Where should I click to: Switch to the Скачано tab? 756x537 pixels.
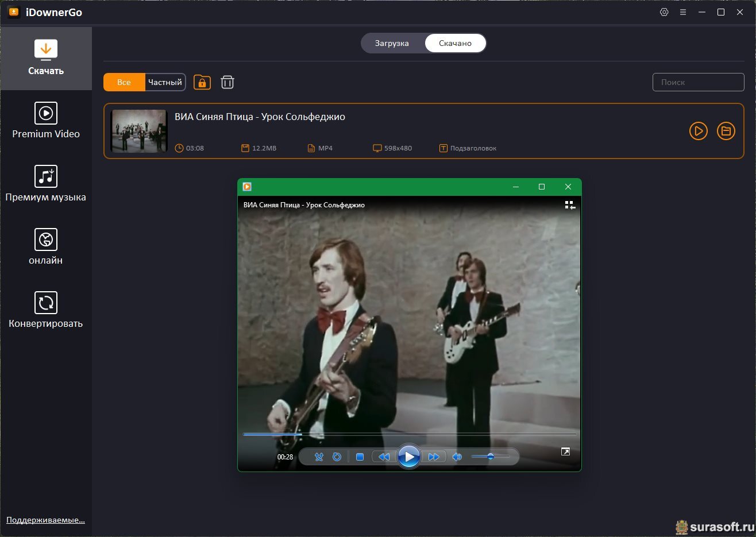pyautogui.click(x=455, y=43)
